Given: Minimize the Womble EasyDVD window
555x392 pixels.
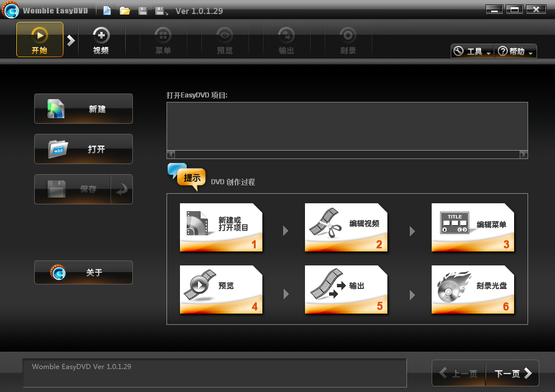Looking at the screenshot, I should [x=494, y=10].
